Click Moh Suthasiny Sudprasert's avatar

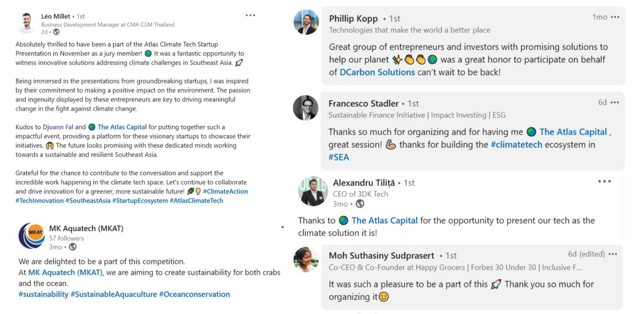(306, 260)
